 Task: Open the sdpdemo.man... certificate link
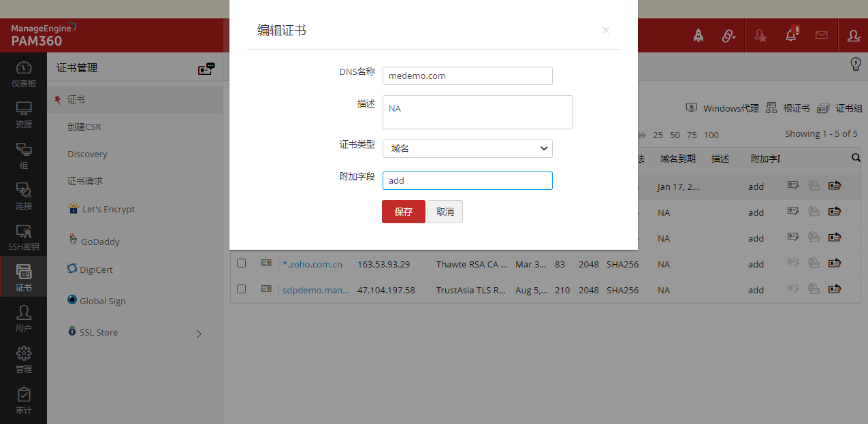click(x=316, y=290)
